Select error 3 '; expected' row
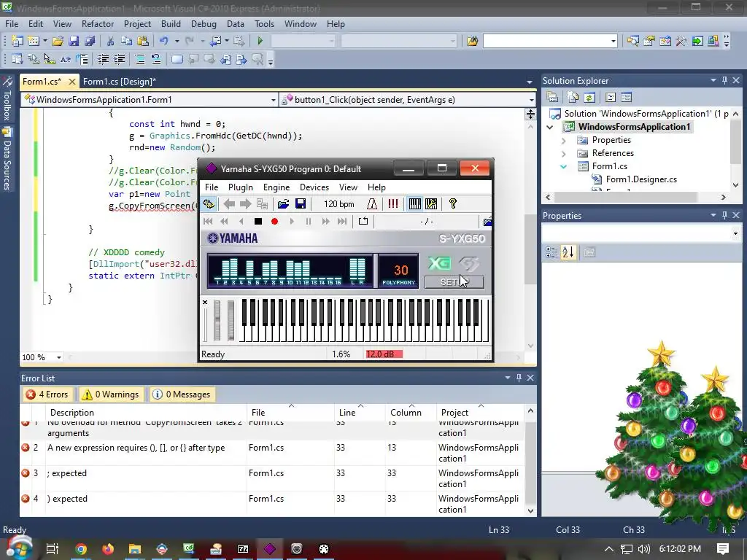Screen dimensions: 747x560 [271, 478]
